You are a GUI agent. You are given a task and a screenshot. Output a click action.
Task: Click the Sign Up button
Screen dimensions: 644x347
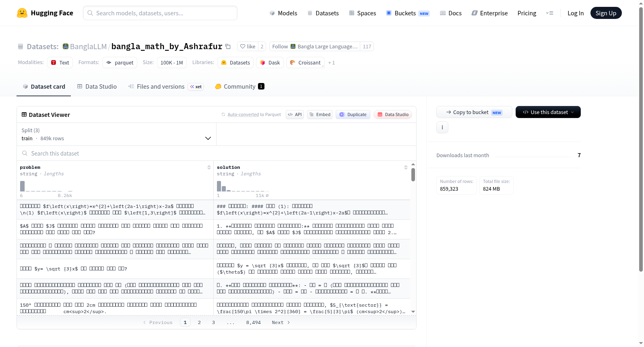[x=606, y=13]
